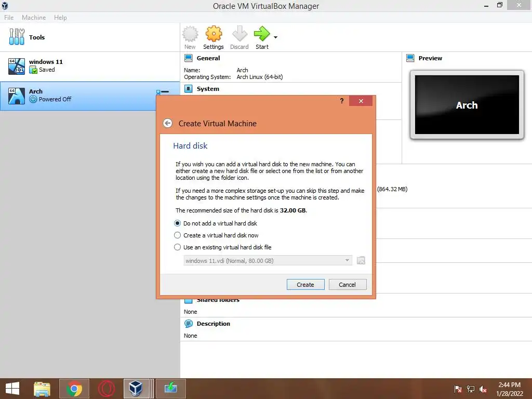Viewport: 532px width, 399px height.
Task: Click the Description section icon
Action: (x=188, y=324)
